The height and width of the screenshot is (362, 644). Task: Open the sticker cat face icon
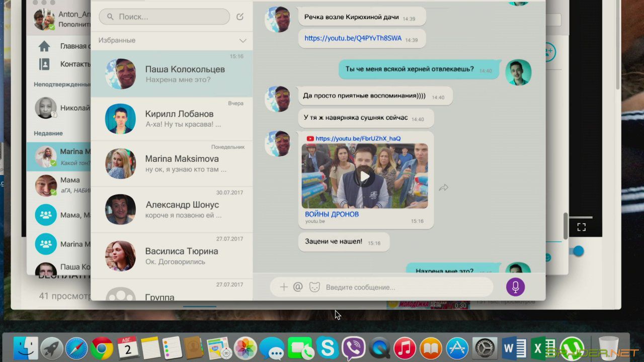pos(314,287)
